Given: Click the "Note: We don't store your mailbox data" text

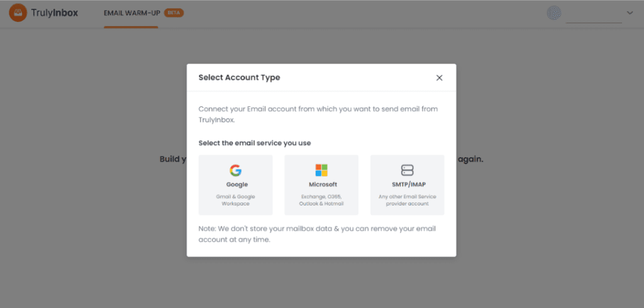Looking at the screenshot, I should tap(317, 234).
